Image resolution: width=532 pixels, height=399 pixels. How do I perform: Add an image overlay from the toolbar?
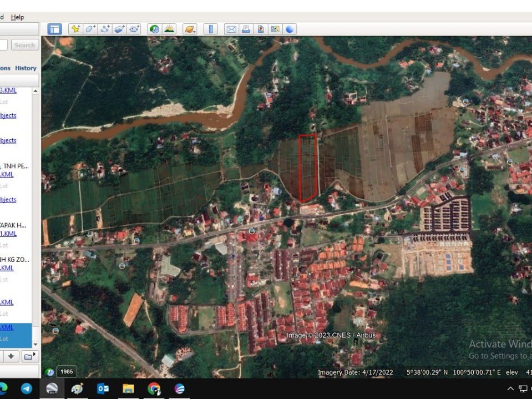coord(119,29)
